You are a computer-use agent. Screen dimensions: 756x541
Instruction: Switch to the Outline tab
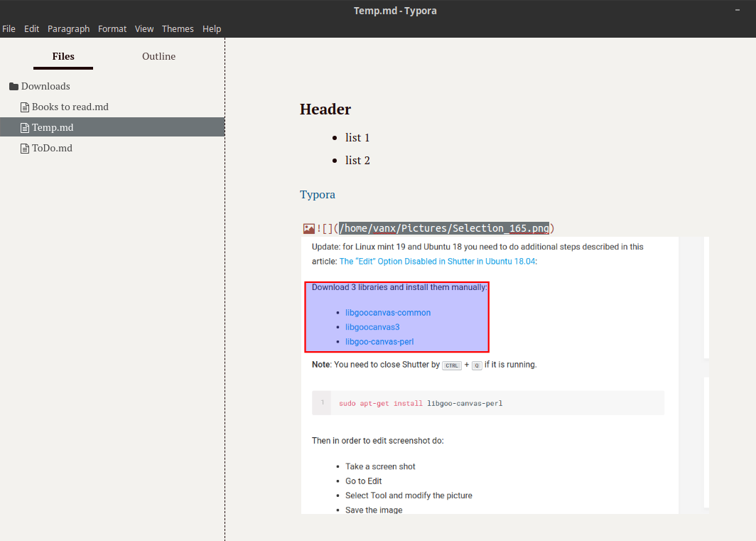tap(158, 56)
